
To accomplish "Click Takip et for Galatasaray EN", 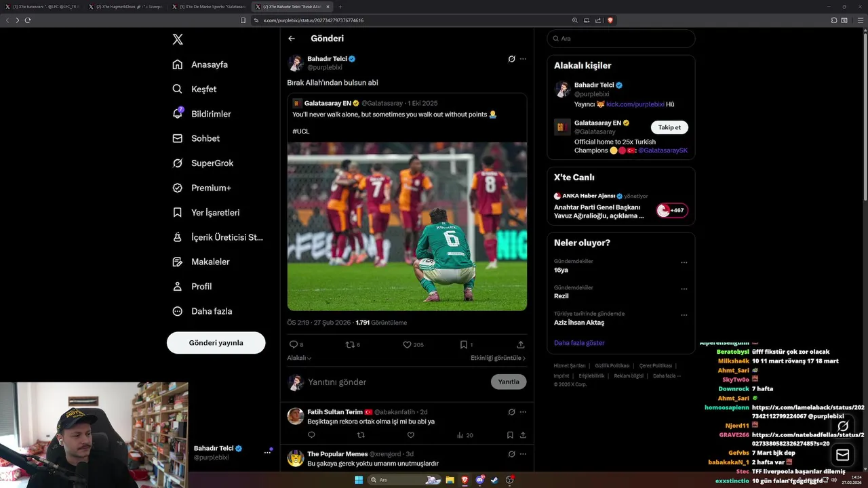I will tap(669, 127).
